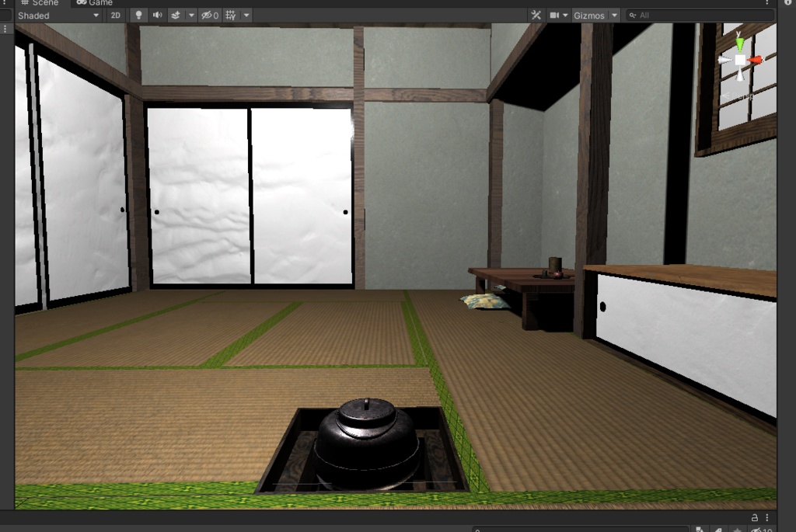The height and width of the screenshot is (532, 796).
Task: Toggle the scene lighting bulb icon
Action: (x=138, y=15)
